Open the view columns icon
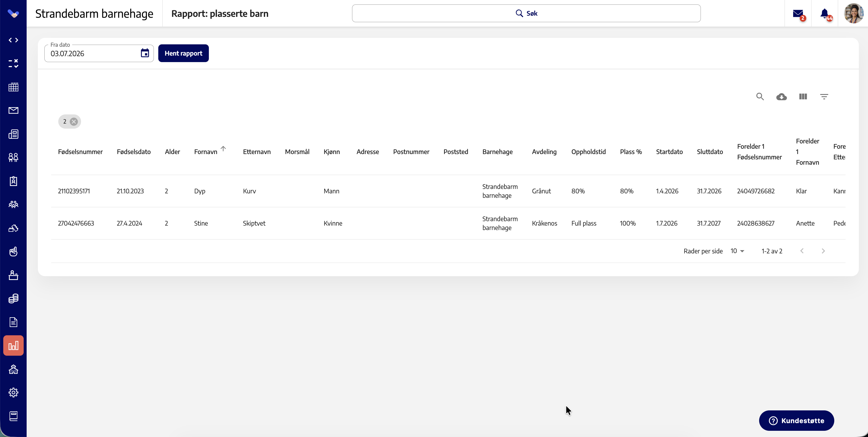 click(803, 97)
